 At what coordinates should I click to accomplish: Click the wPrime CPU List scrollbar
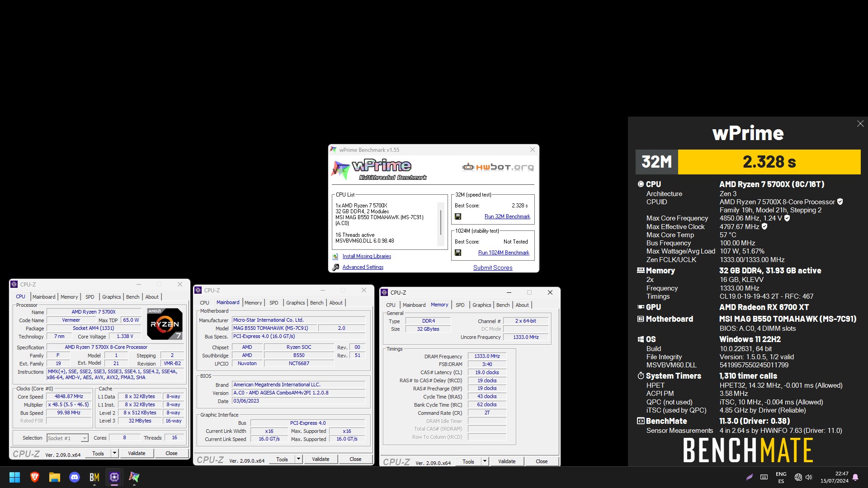click(441, 225)
